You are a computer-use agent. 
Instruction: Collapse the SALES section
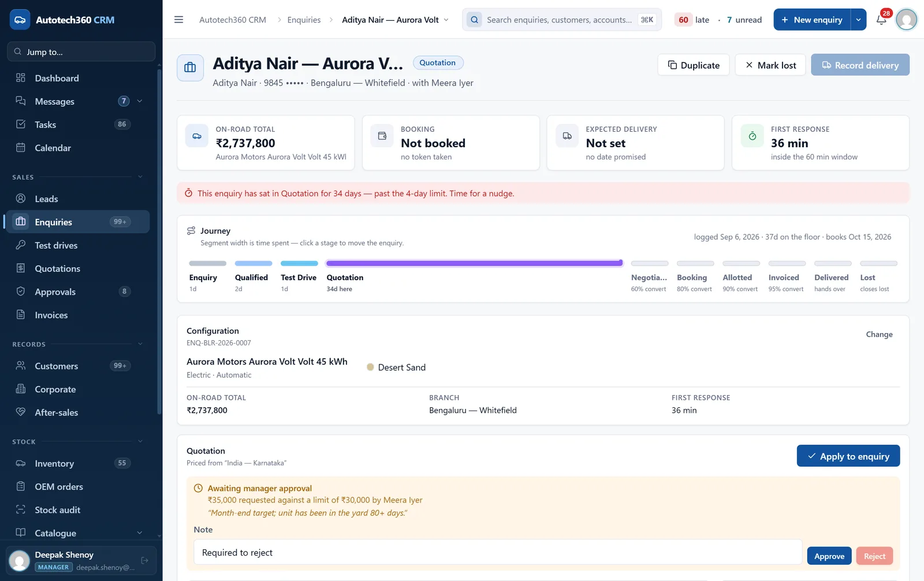[x=140, y=177]
